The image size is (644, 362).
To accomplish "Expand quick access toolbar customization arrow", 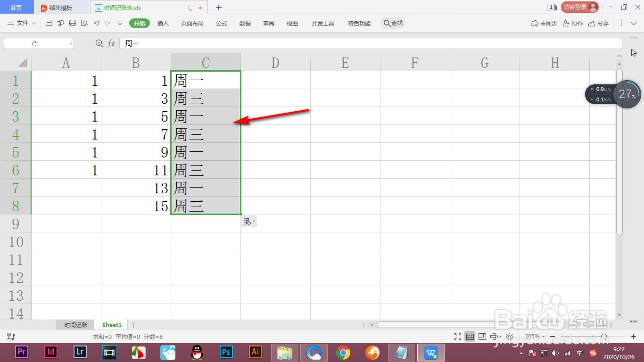I will (x=120, y=23).
